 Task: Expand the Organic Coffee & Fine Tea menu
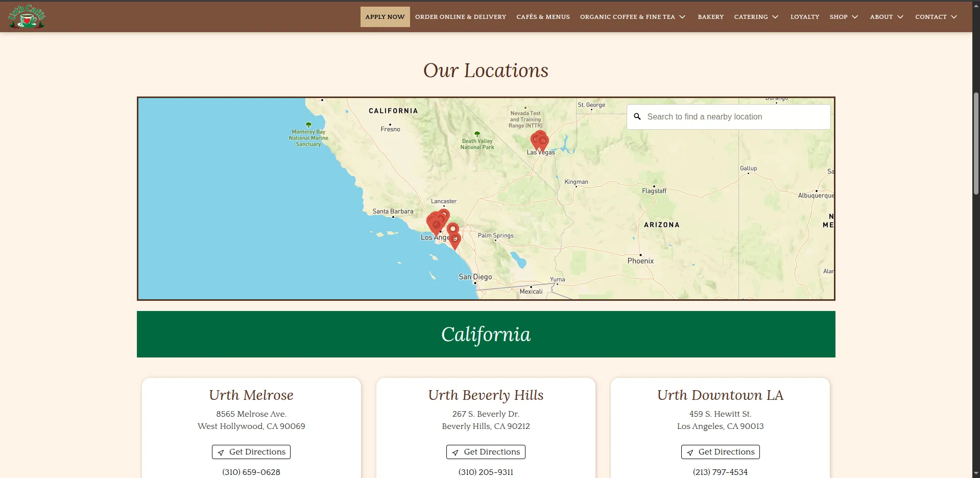pyautogui.click(x=632, y=17)
